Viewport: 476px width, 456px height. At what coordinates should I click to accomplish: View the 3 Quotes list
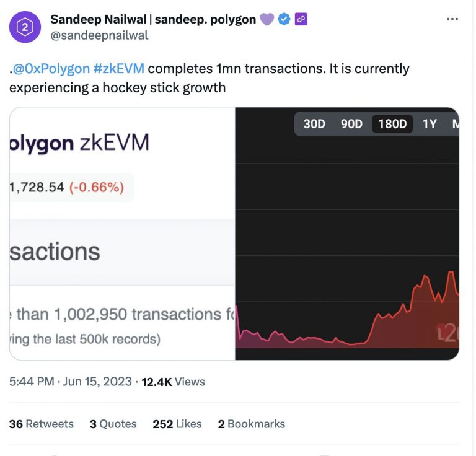113,424
